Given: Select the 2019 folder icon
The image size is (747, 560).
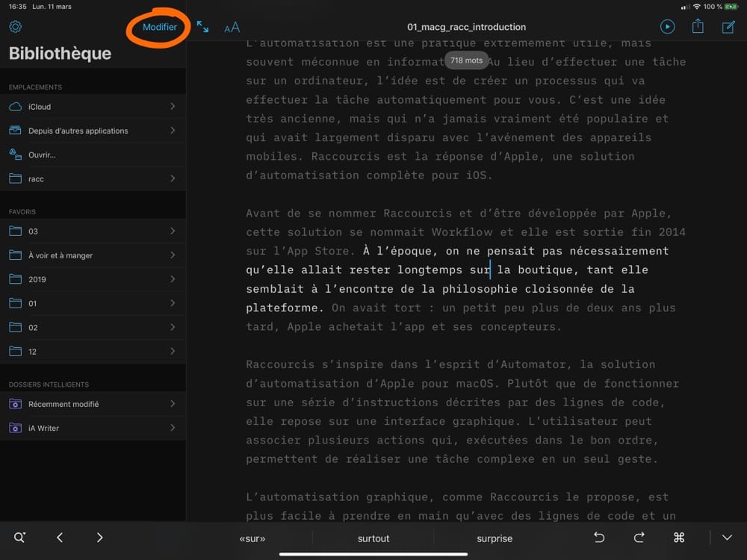Looking at the screenshot, I should pos(15,279).
